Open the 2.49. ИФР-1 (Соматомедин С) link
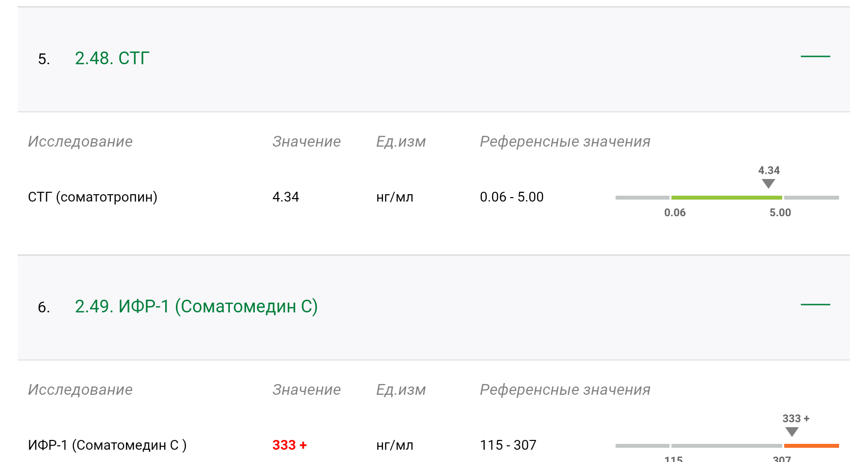The width and height of the screenshot is (868, 462). coord(196,307)
